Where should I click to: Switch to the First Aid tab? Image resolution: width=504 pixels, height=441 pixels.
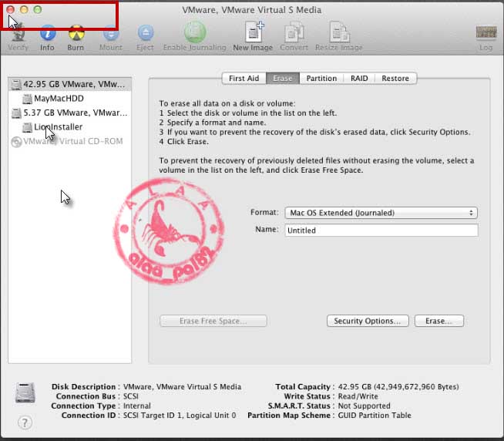click(x=244, y=78)
